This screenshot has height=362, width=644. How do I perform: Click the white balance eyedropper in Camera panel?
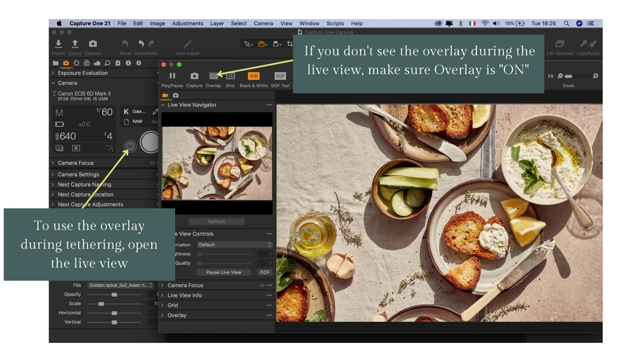tap(155, 112)
